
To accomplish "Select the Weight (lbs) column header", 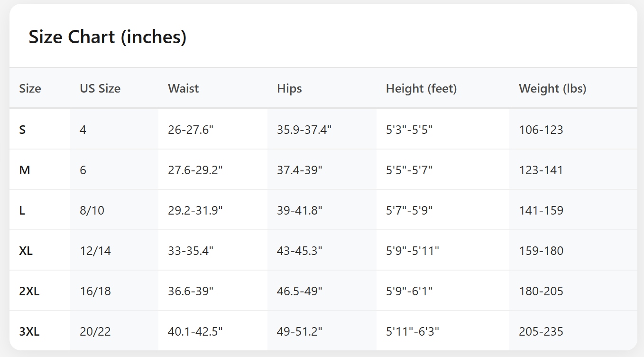I will tap(552, 88).
